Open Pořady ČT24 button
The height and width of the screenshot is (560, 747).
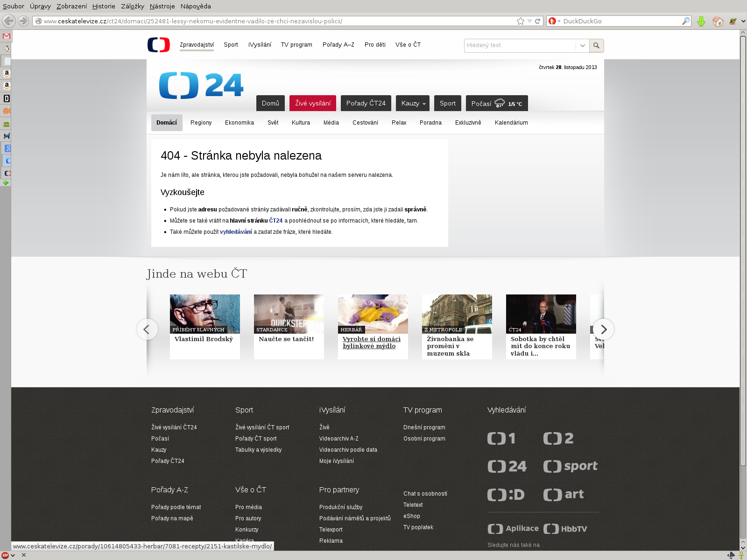366,103
